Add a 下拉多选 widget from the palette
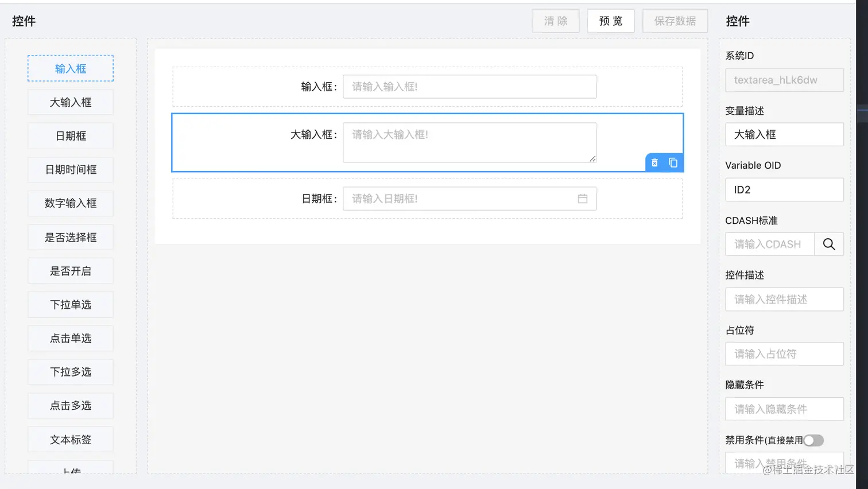 pyautogui.click(x=71, y=372)
